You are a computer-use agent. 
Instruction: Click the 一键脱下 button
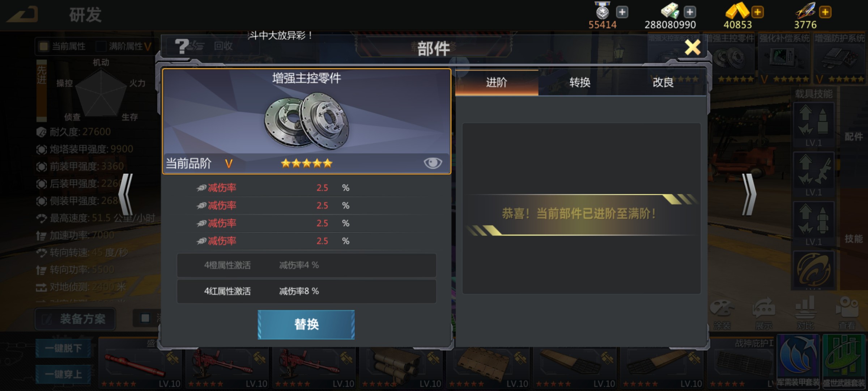[x=63, y=348]
